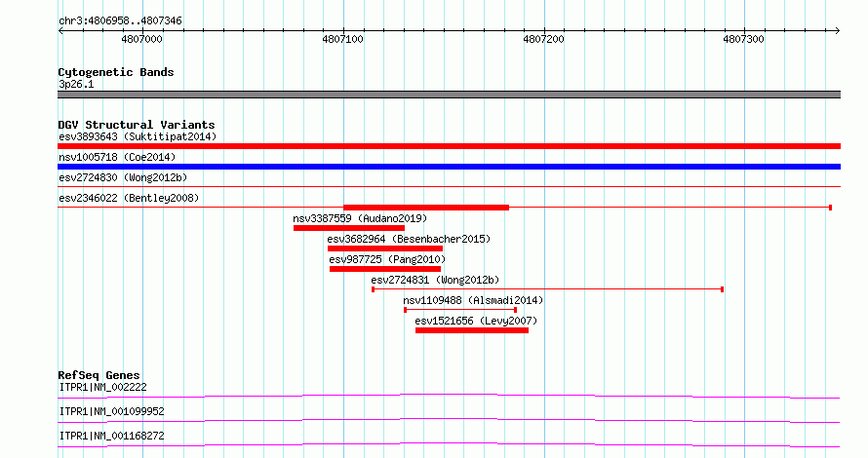868x458 pixels.
Task: Click the nsv1005718 (Coe2014) variant label
Action: point(117,157)
